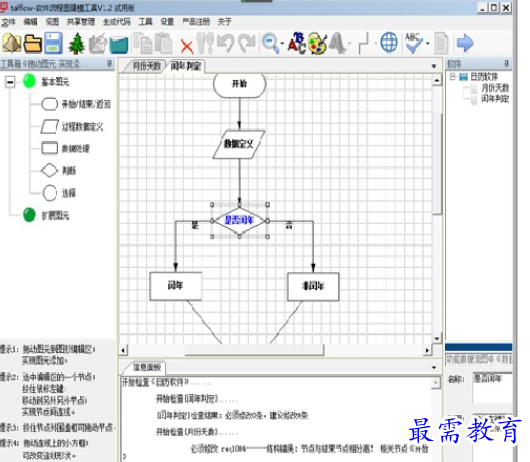Click the zoom magnifier icon
Viewport: 530px width, 462px height.
pyautogui.click(x=270, y=43)
